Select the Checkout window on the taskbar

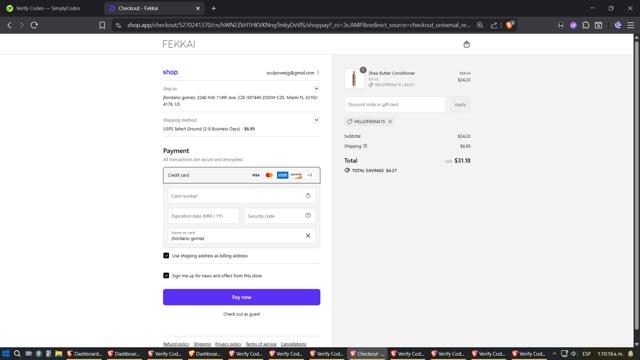point(367,353)
